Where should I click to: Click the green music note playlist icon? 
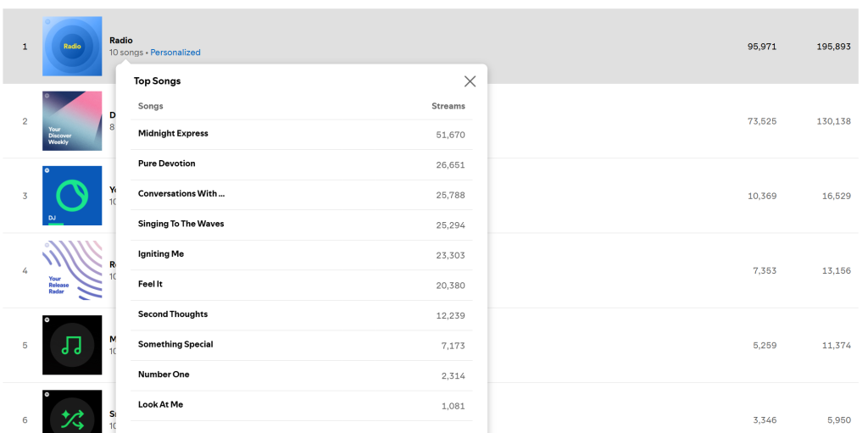point(72,345)
